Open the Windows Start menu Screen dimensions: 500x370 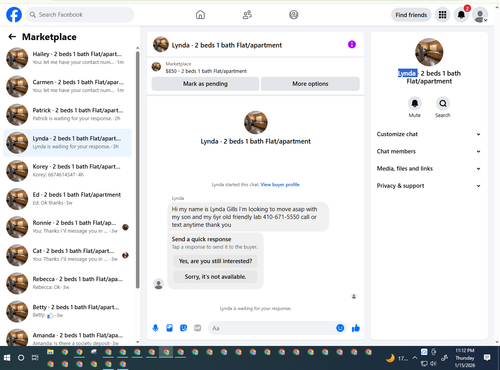click(7, 358)
